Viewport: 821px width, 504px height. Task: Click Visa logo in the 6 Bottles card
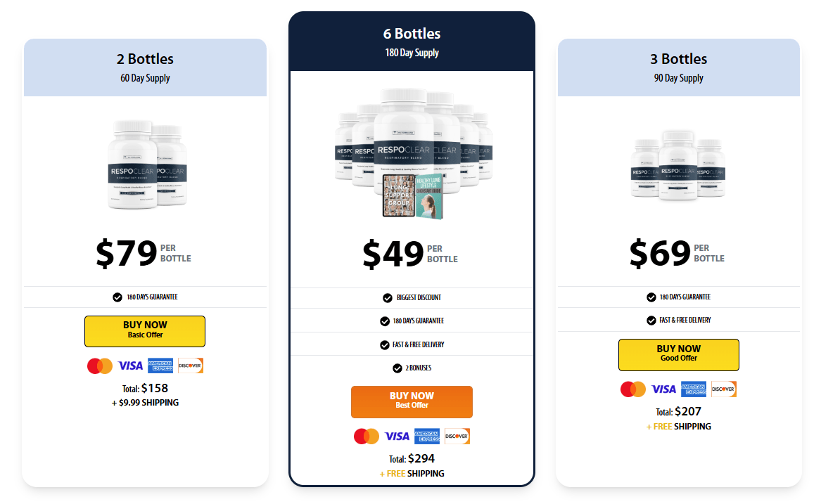pos(397,436)
